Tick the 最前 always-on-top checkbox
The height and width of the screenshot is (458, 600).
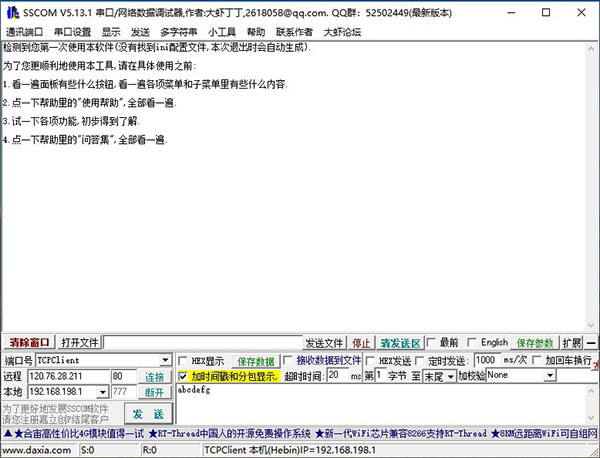430,343
